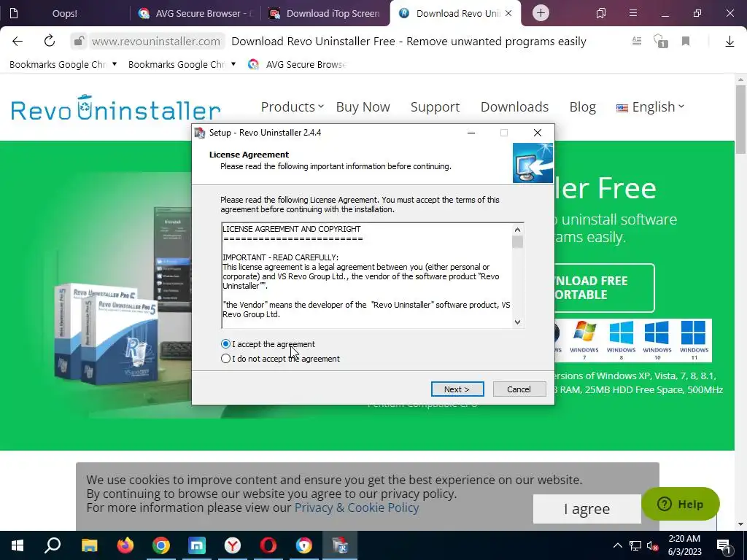Screen dimensions: 747x560
Task: Click the browser page vertical scrollbar thumb
Action: (740, 119)
